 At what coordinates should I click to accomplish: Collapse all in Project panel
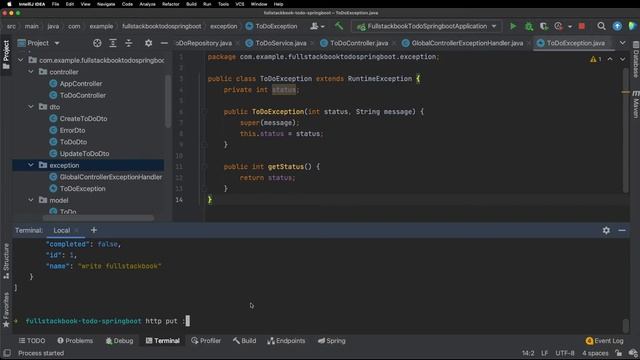(x=129, y=43)
